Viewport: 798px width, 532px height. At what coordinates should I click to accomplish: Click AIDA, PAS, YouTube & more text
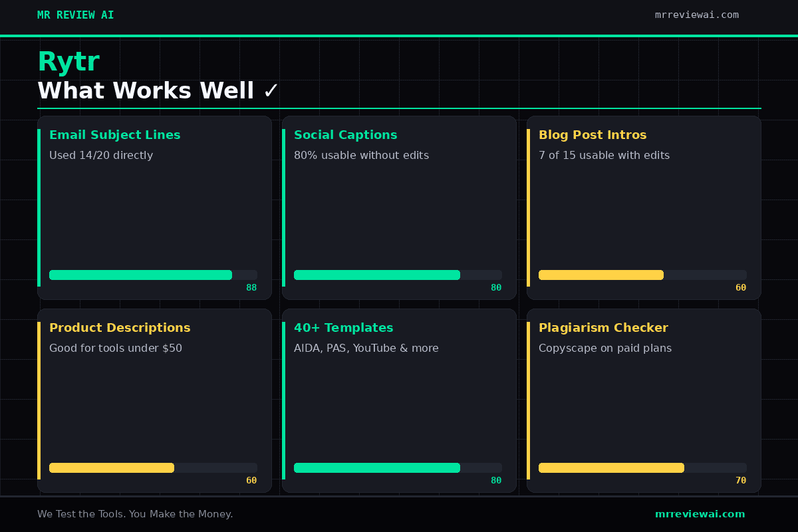[366, 348]
